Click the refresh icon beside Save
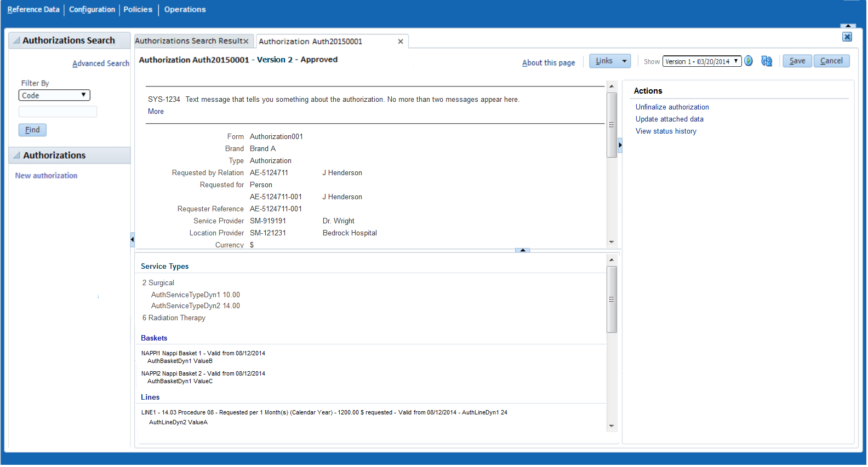The image size is (868, 467). (x=767, y=61)
